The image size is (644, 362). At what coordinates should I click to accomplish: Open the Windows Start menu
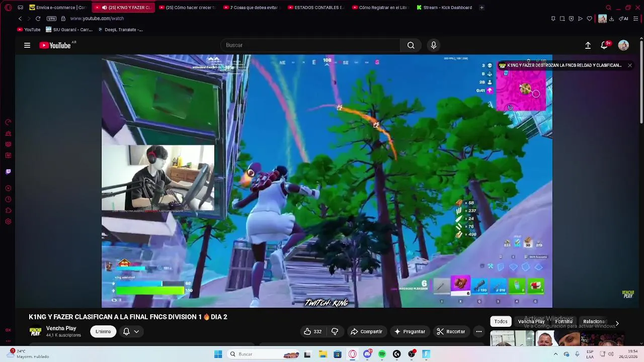point(218,354)
